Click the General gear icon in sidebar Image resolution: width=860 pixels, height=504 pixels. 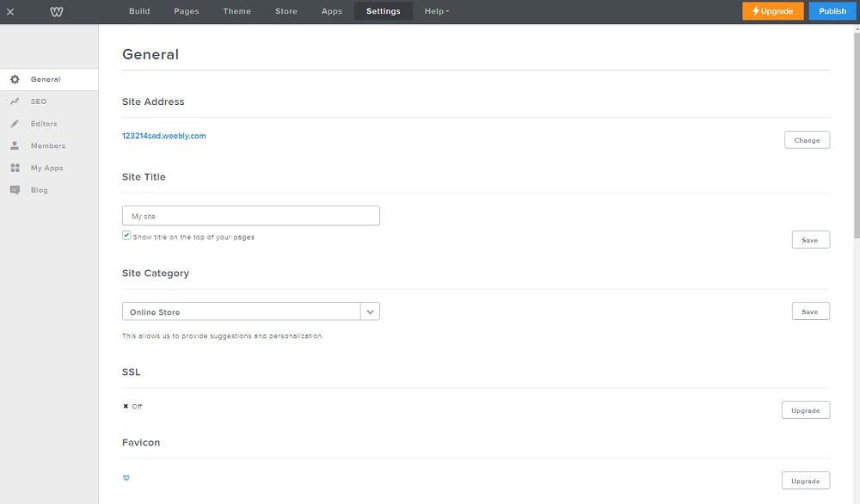click(15, 79)
